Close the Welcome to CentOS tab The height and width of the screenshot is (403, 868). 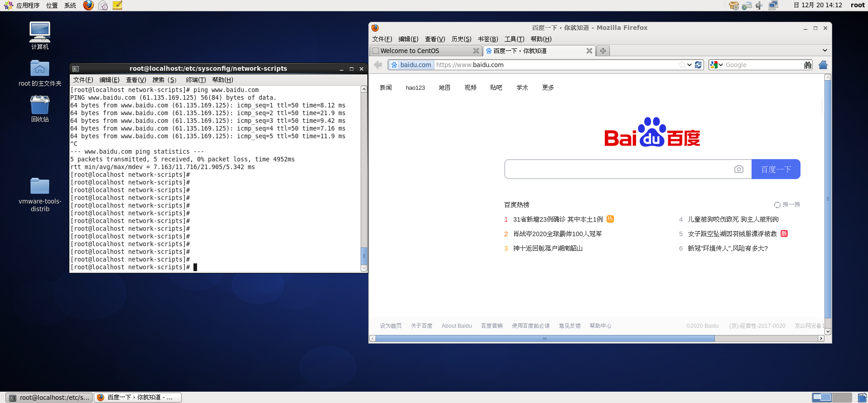click(476, 51)
